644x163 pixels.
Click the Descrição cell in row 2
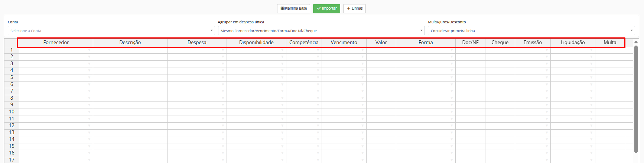(x=130, y=57)
